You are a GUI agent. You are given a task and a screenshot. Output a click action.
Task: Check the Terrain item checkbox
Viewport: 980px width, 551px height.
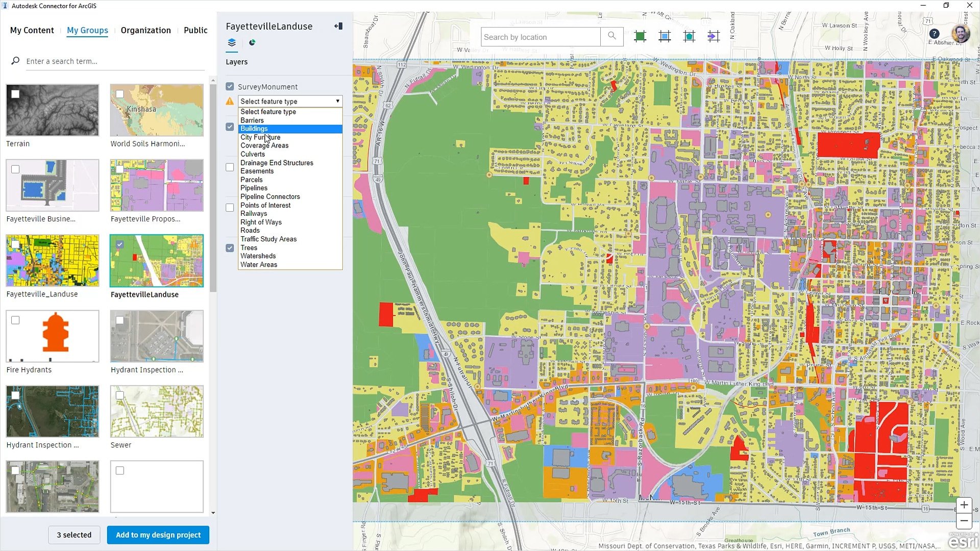15,94
